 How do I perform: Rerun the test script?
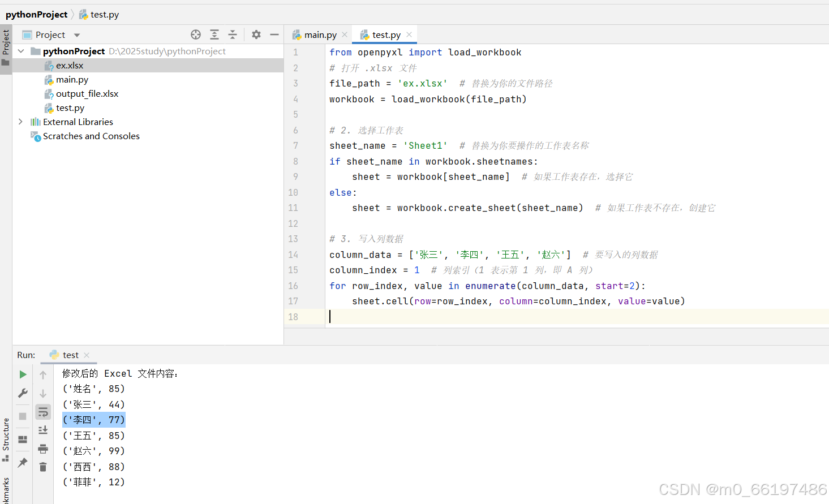coord(23,374)
